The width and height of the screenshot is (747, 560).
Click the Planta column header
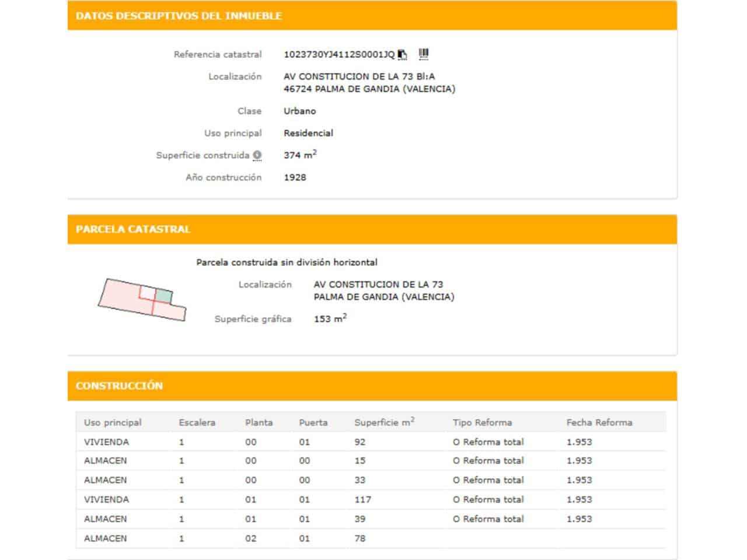pyautogui.click(x=259, y=422)
